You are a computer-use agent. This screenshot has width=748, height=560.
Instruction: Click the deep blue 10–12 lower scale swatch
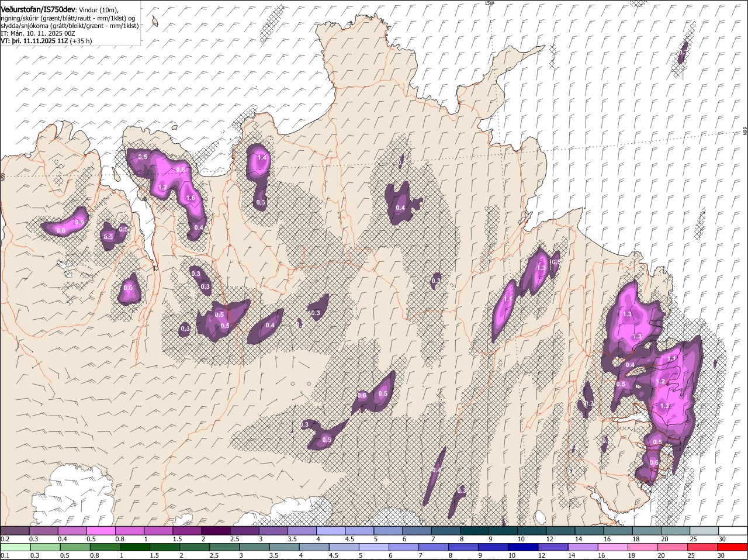pos(524,547)
